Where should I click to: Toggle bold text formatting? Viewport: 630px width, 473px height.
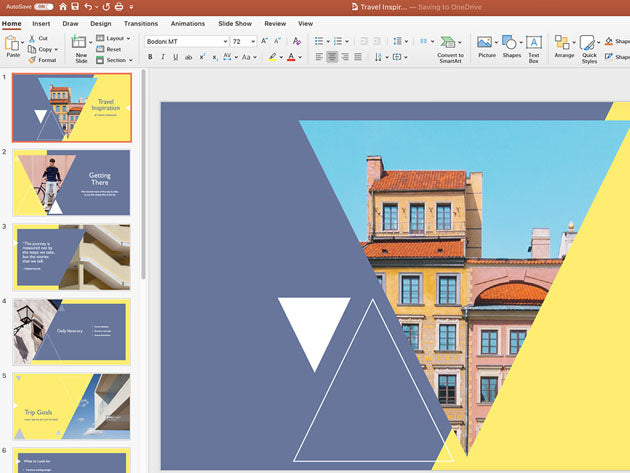[x=150, y=57]
